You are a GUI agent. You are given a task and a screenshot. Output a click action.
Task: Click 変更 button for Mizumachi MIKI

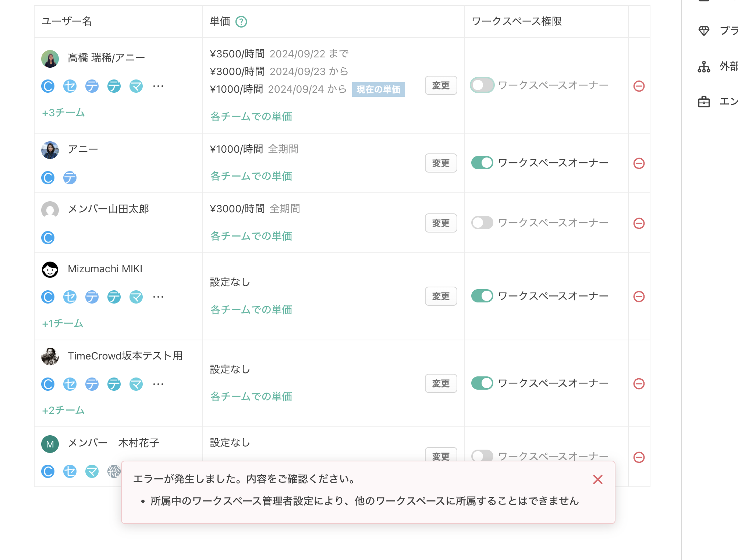(441, 296)
